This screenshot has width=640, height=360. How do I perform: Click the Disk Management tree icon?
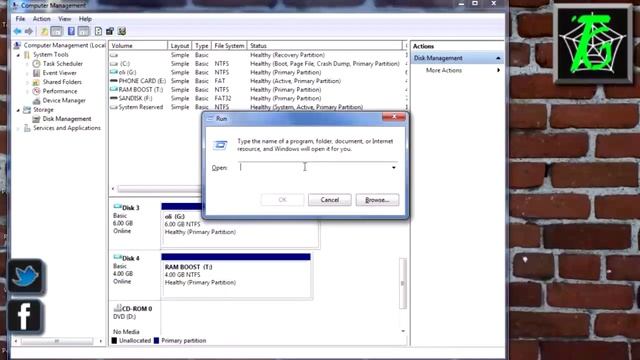[36, 119]
